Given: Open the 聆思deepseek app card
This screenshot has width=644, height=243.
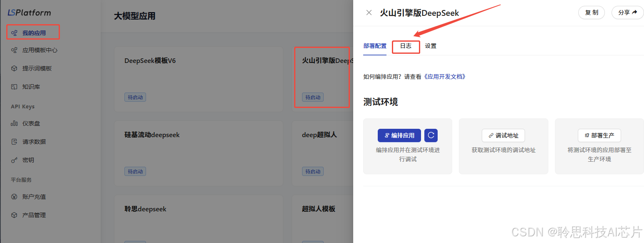Looking at the screenshot, I should click(x=198, y=219).
